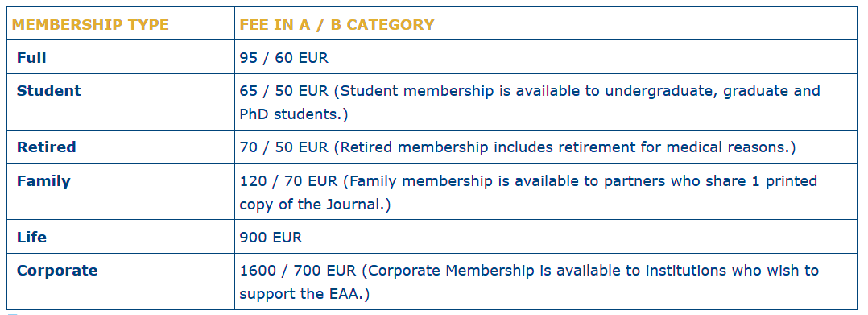
Task: Click the 70 / 50 EUR retired fee
Action: point(284,147)
